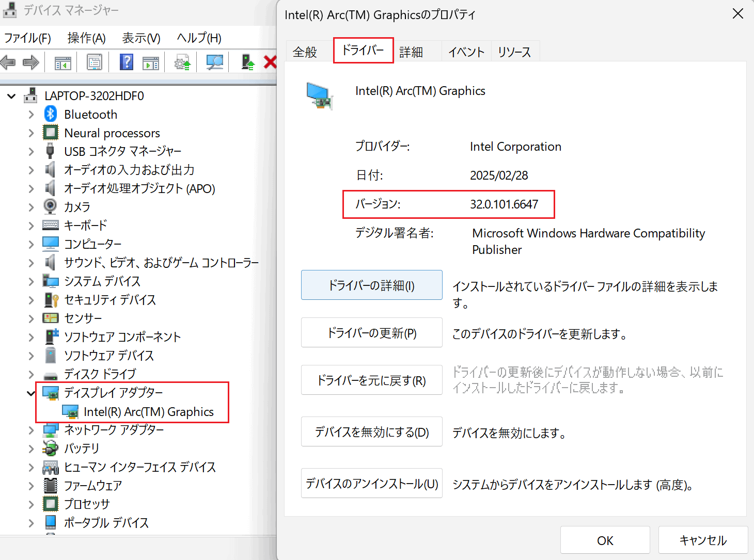Click the デバイスを無効にする(D) button
The width and height of the screenshot is (754, 560).
pyautogui.click(x=372, y=431)
